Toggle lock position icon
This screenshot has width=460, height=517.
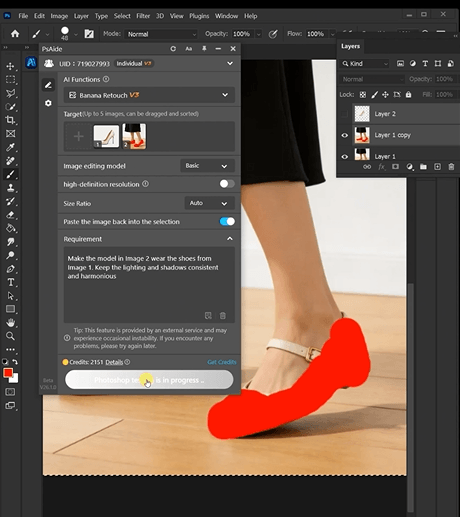pos(385,95)
